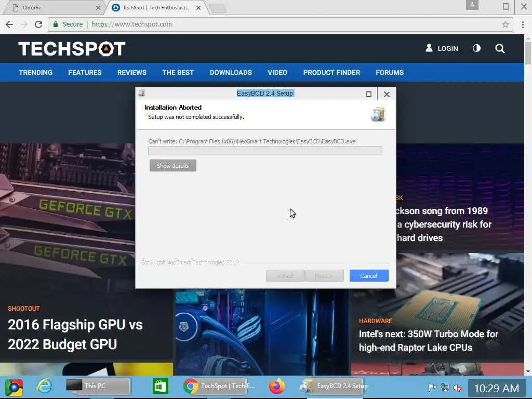
Task: Open the PRODUCT FINDER section
Action: (331, 72)
